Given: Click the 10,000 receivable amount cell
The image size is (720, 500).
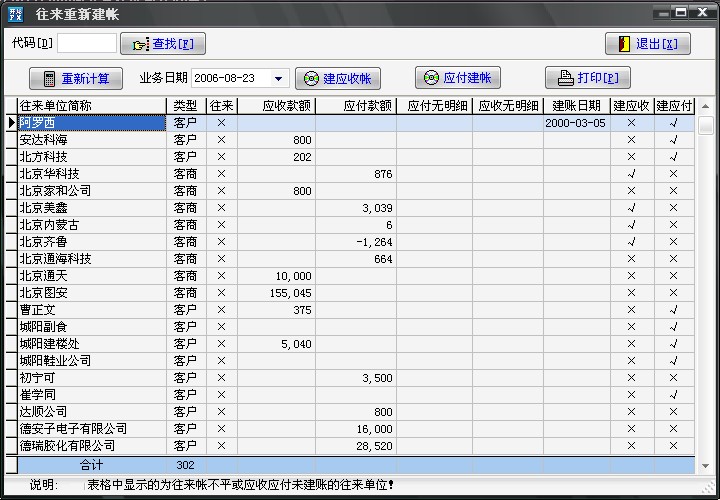Looking at the screenshot, I should click(x=276, y=276).
